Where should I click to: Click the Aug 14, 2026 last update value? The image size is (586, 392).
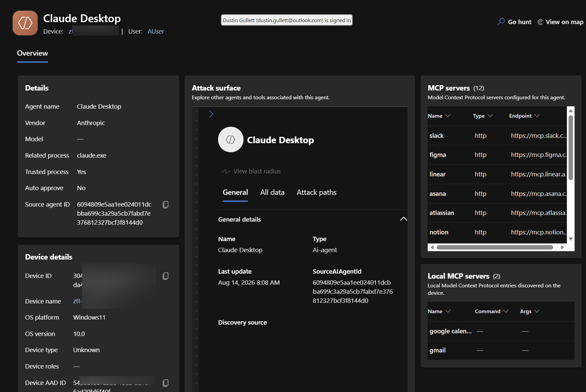249,283
